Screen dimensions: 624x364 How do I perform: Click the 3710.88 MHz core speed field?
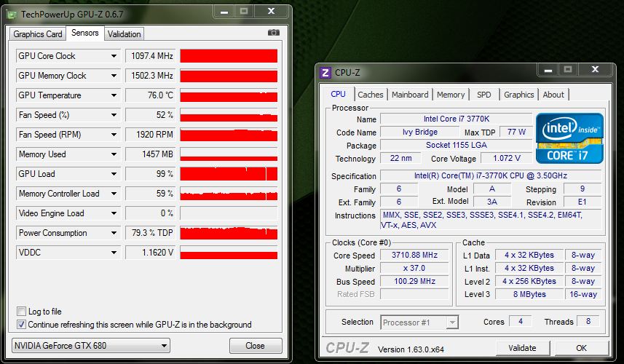click(x=414, y=255)
